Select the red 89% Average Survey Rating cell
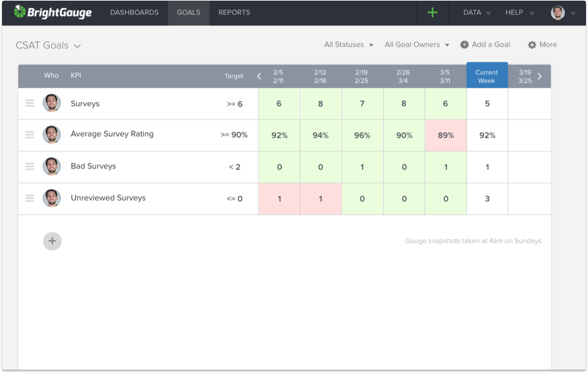588x373 pixels. point(446,135)
